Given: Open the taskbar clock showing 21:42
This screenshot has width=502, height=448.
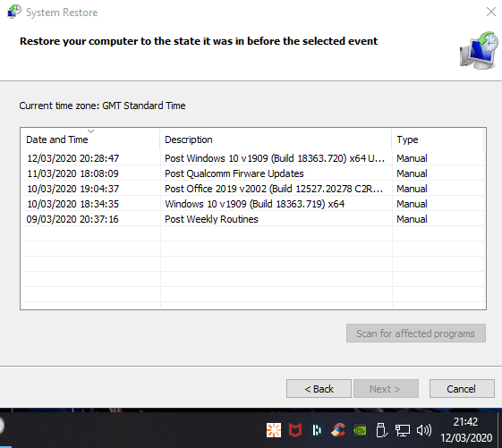Looking at the screenshot, I should click(x=466, y=430).
